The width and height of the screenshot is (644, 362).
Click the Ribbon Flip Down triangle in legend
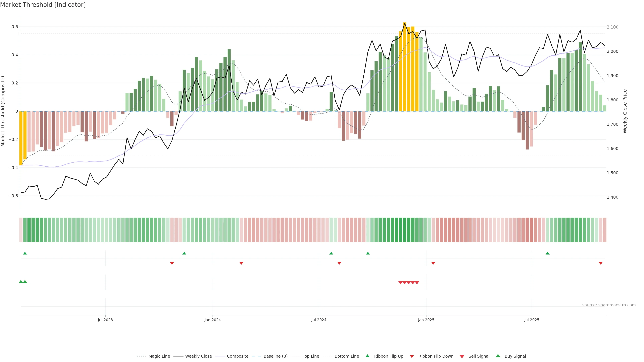click(412, 356)
